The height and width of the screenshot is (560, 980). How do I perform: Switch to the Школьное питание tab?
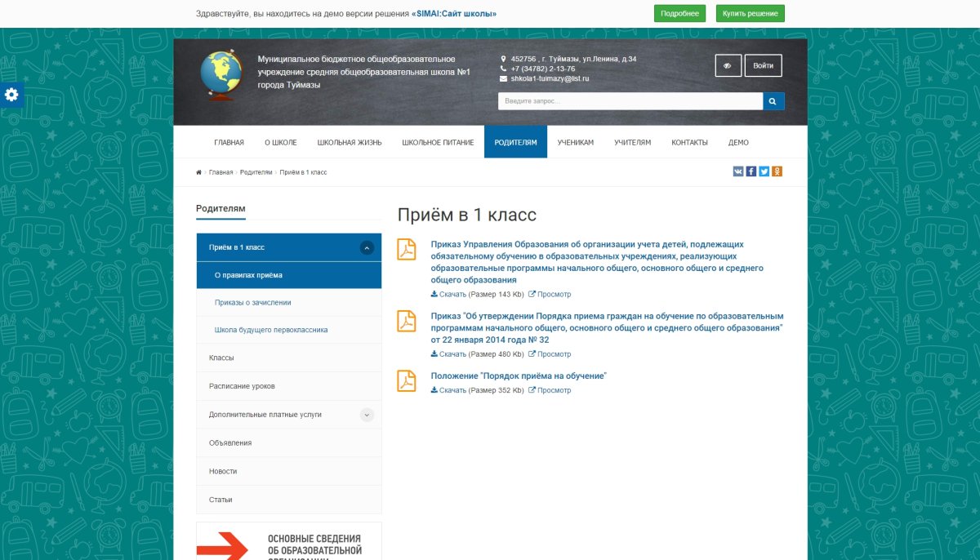point(437,141)
